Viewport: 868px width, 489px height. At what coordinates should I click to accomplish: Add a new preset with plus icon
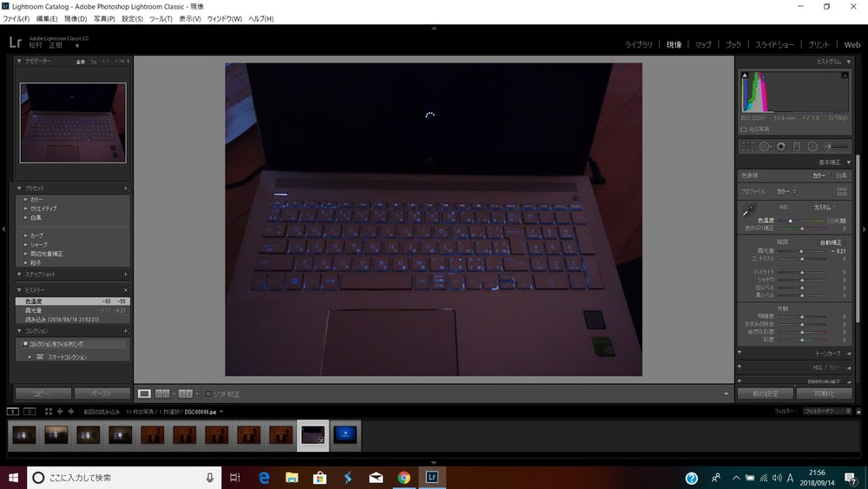coord(126,188)
